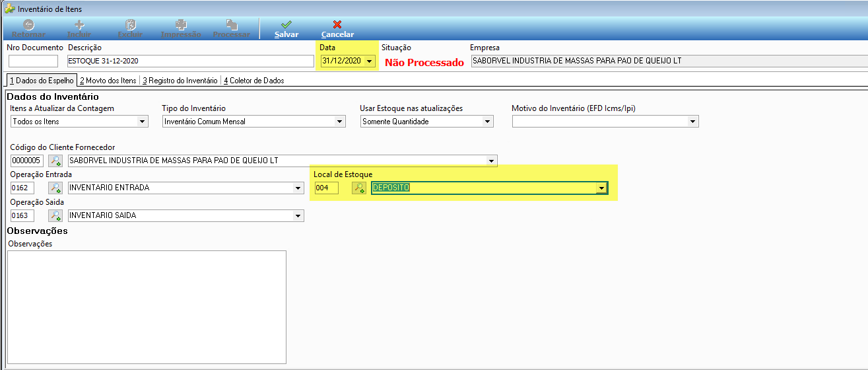Expand Motivo do Inventário dropdown

tap(693, 122)
